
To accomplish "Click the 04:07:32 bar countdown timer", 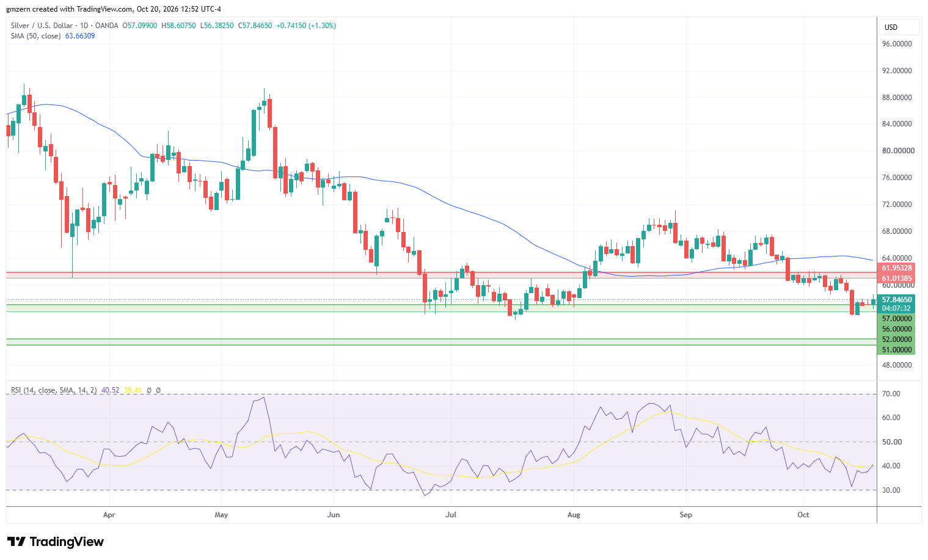I will pos(896,308).
